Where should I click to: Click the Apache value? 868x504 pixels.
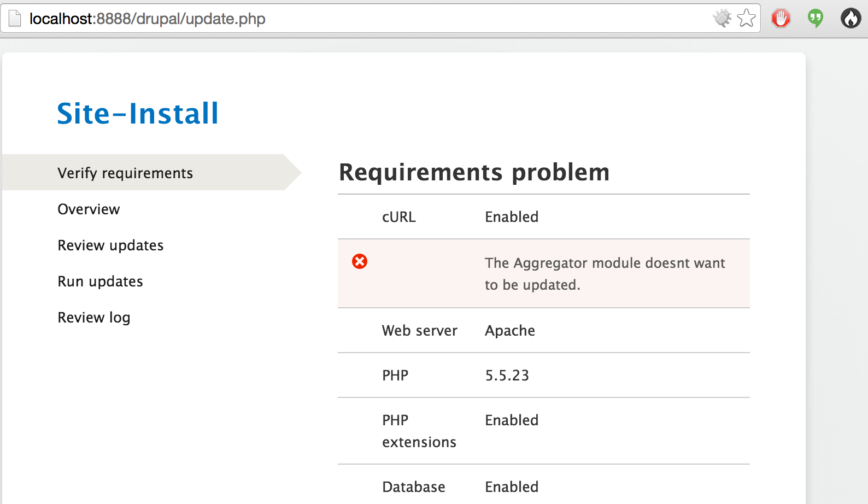click(510, 331)
